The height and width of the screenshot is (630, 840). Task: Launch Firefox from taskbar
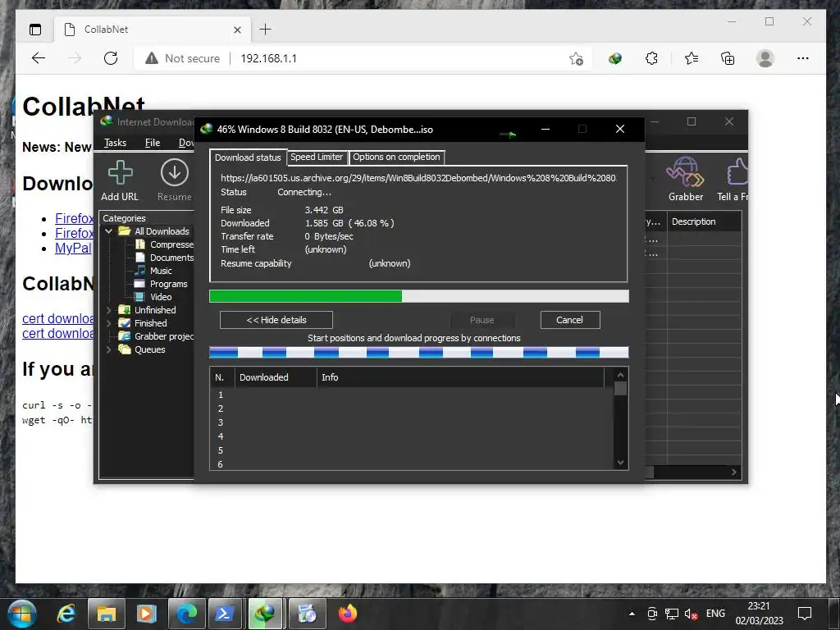click(x=348, y=614)
